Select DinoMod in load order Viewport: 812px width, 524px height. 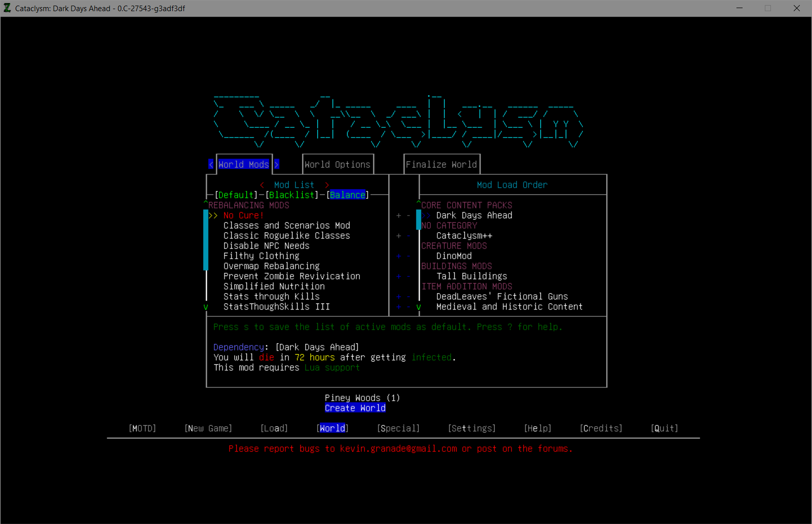coord(454,256)
